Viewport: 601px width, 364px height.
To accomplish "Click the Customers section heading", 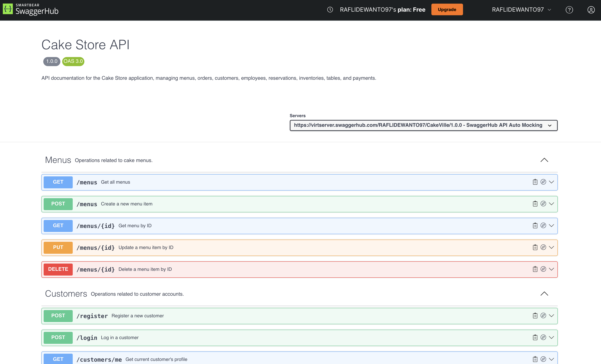I will pyautogui.click(x=66, y=294).
